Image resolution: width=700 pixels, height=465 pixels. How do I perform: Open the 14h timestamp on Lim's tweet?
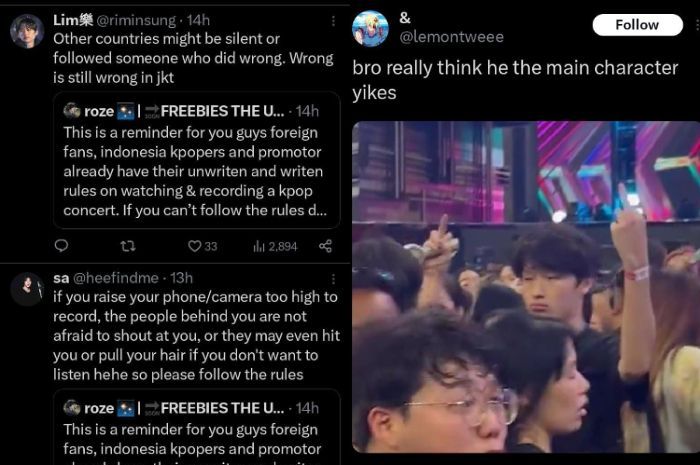[198, 20]
